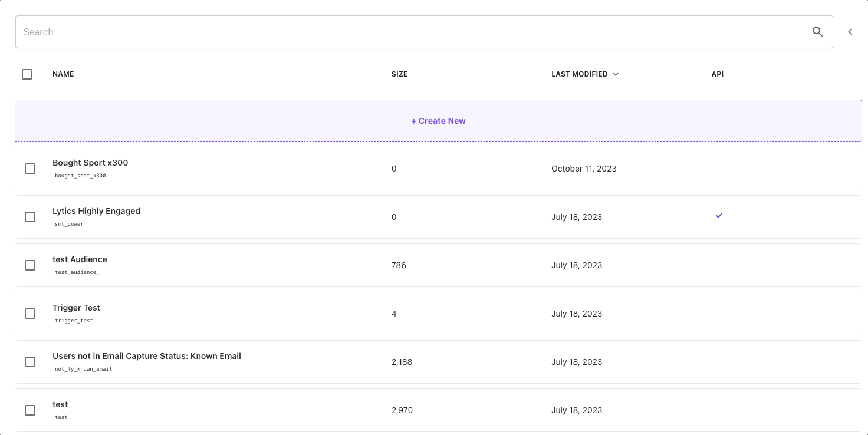
Task: Click size 0 in Bought Sport x300 row
Action: (394, 169)
